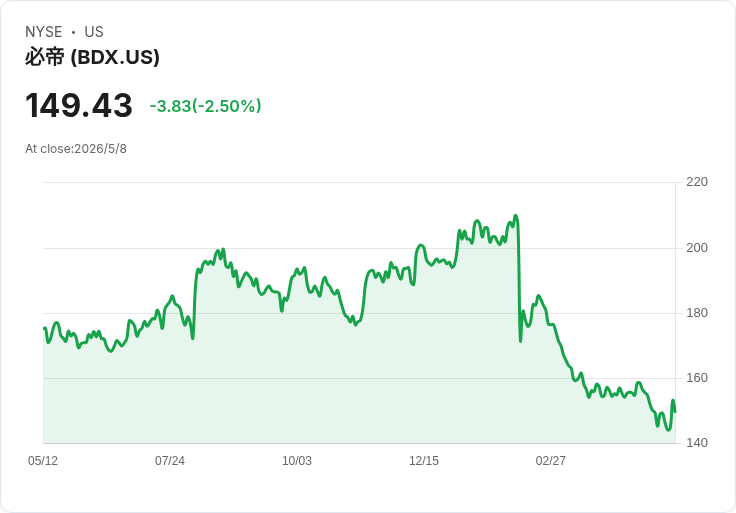Click the 10/03 date axis label
This screenshot has height=513, width=736.
tap(297, 461)
